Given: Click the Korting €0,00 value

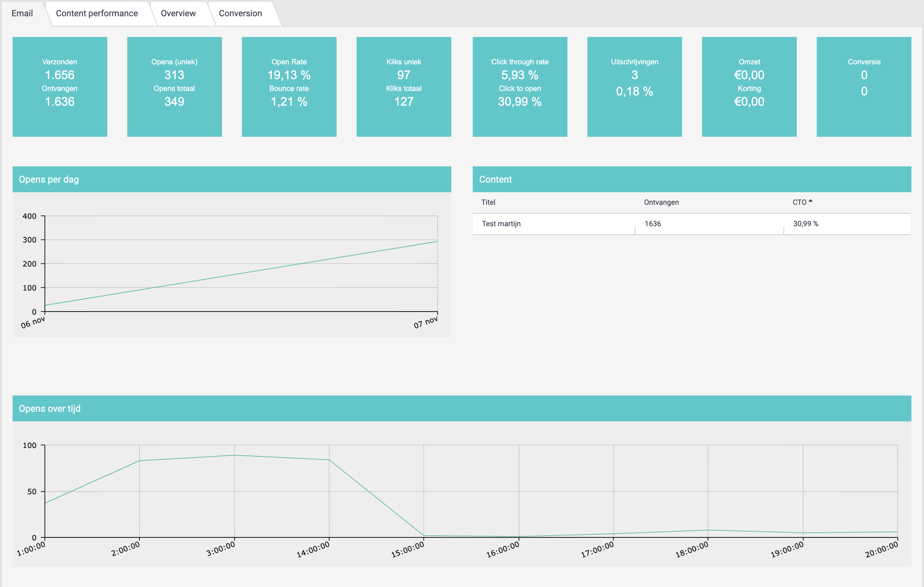Looking at the screenshot, I should coord(749,102).
